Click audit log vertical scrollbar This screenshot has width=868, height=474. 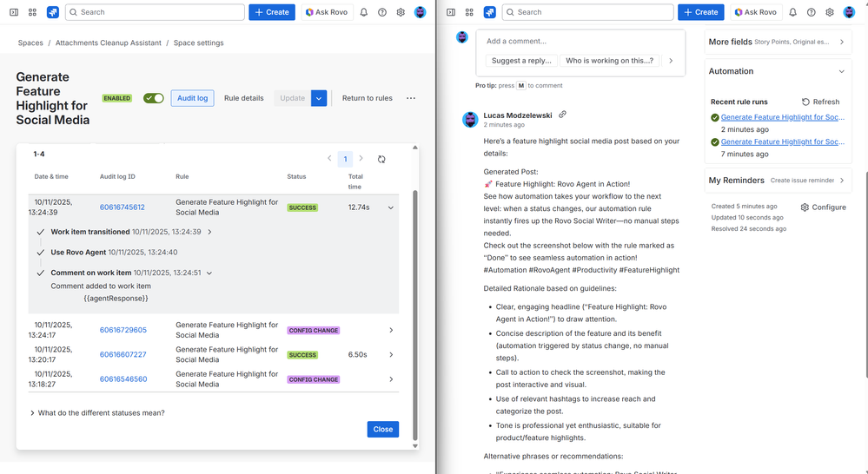point(415,315)
